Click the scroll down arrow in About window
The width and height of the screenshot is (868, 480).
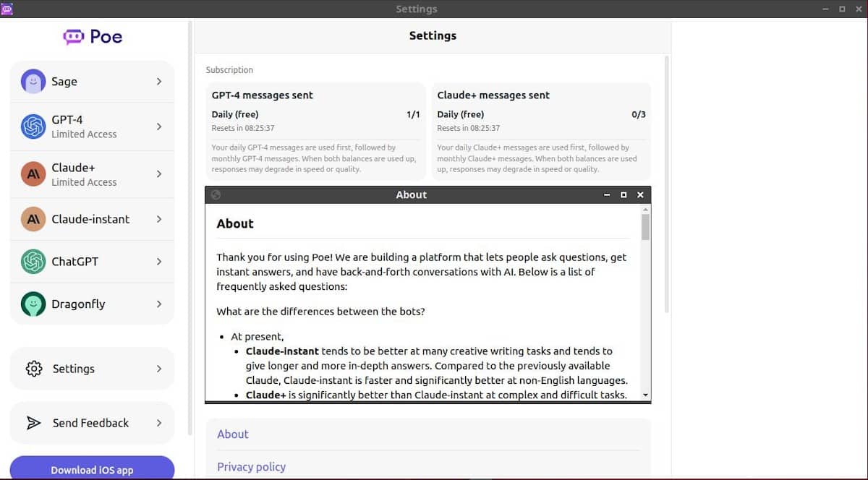point(645,395)
